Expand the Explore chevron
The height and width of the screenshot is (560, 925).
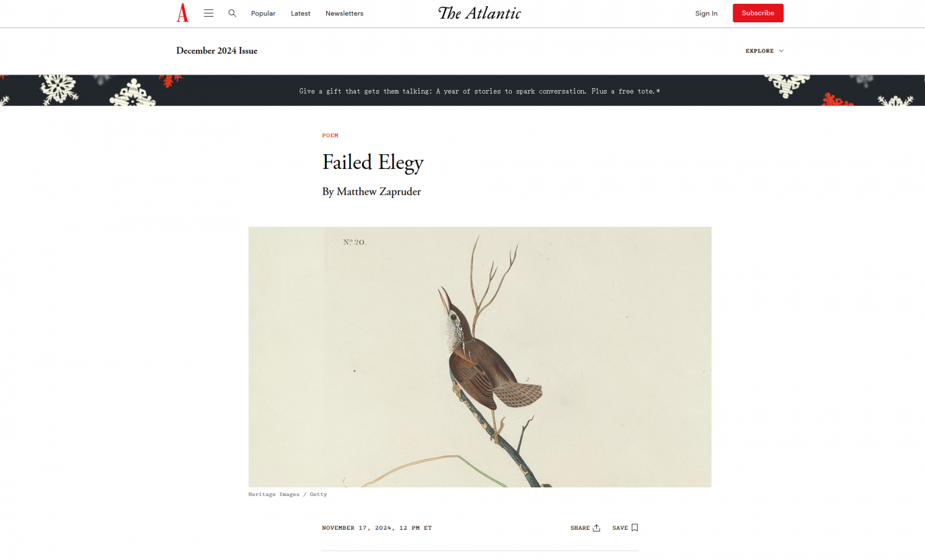pos(781,51)
